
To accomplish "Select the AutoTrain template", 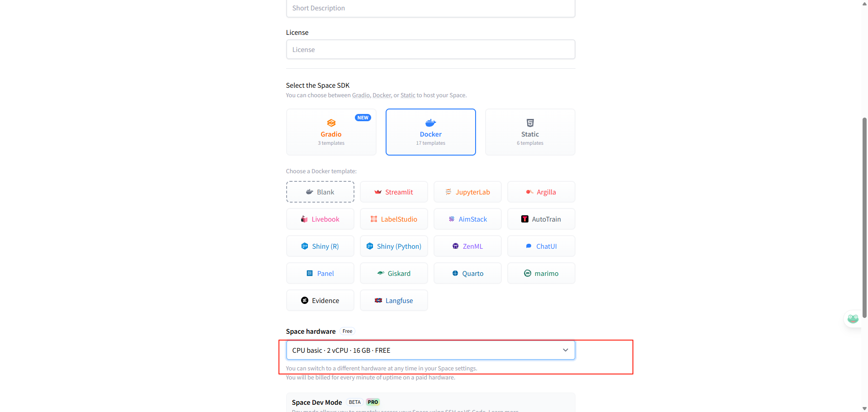I will 541,219.
